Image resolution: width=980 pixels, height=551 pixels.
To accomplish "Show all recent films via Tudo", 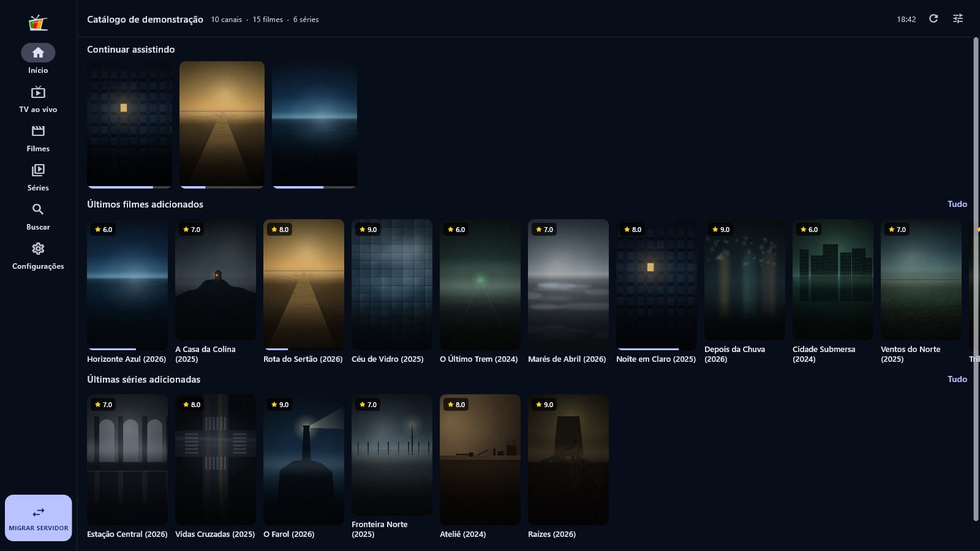I will coord(957,204).
